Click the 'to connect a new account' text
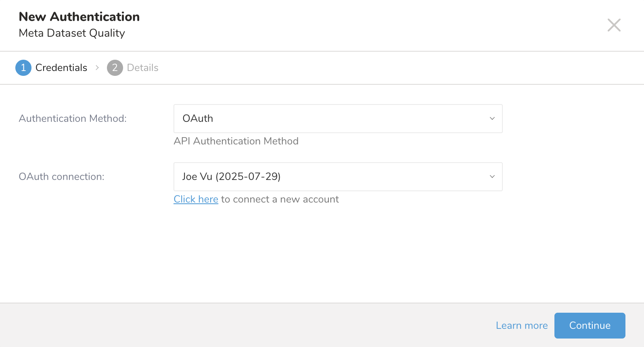Viewport: 644px width, 347px height. coord(280,199)
